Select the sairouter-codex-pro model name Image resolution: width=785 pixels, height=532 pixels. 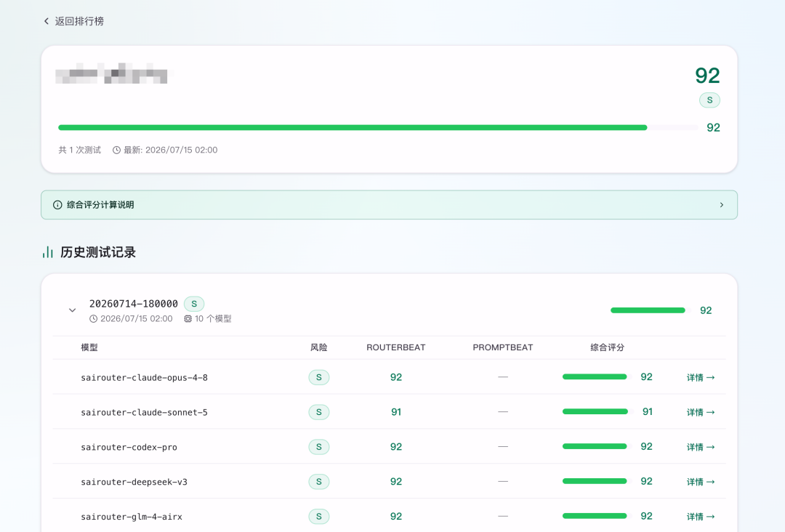click(x=129, y=447)
